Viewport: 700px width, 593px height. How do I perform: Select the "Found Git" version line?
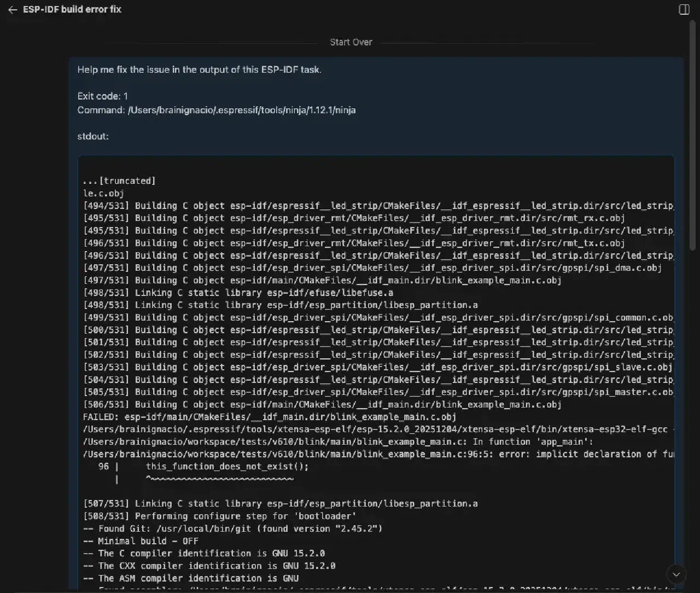pyautogui.click(x=233, y=529)
